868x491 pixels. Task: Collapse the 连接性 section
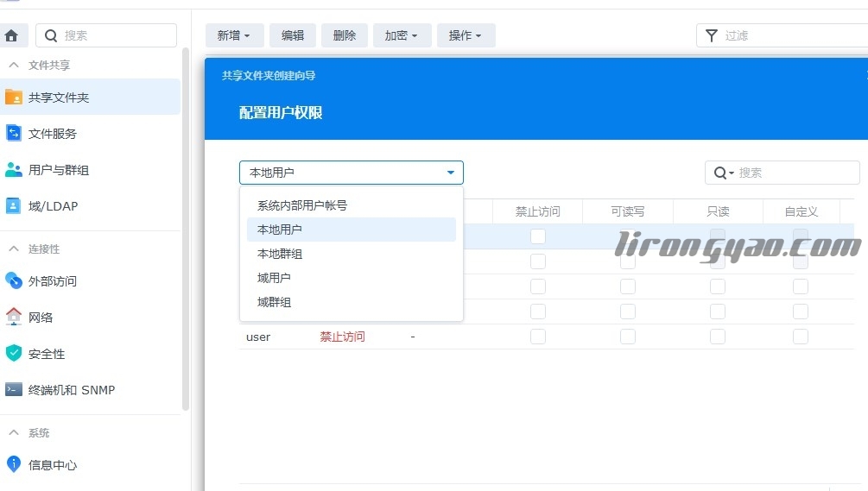[x=14, y=249]
